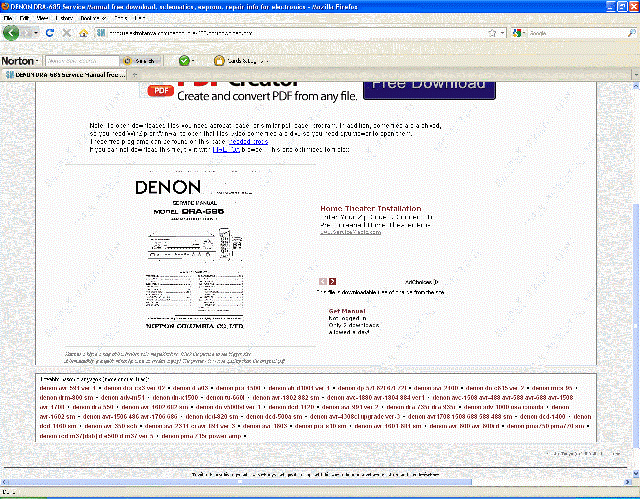Select the DENON DRA-685 Service Manual tab

pos(65,75)
